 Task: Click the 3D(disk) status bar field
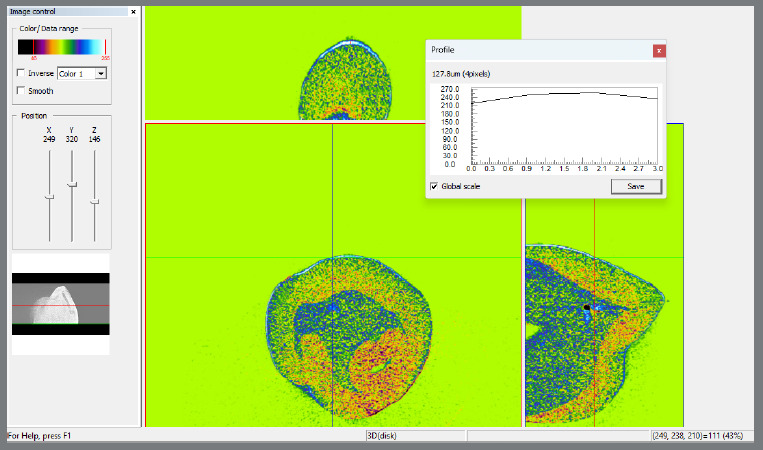[x=416, y=436]
